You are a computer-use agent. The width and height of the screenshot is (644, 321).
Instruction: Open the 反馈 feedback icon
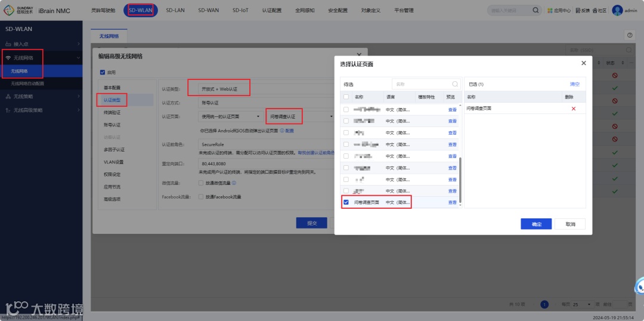[578, 11]
